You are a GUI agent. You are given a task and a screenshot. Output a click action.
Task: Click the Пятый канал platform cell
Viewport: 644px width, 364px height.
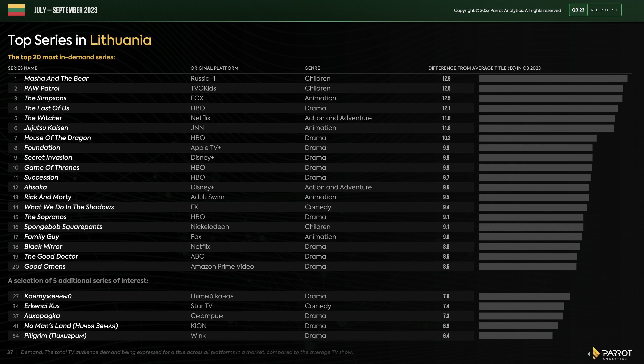[212, 296]
